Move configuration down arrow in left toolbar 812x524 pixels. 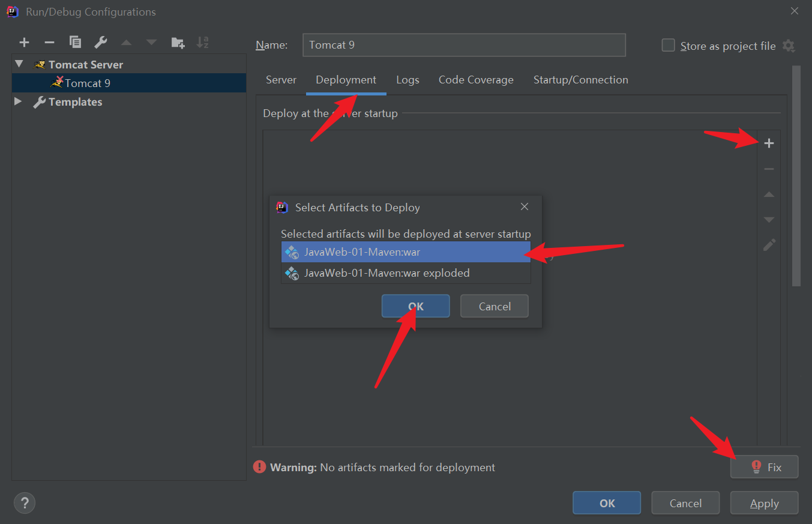151,43
